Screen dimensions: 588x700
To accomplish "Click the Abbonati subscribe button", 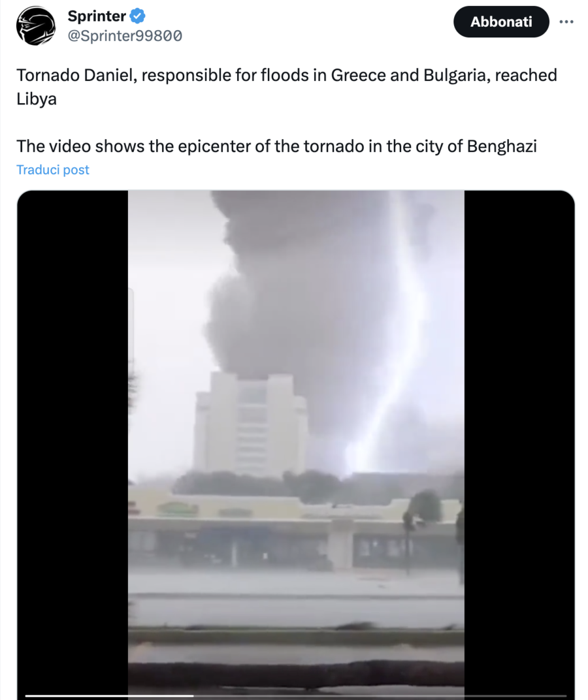I will (x=501, y=22).
